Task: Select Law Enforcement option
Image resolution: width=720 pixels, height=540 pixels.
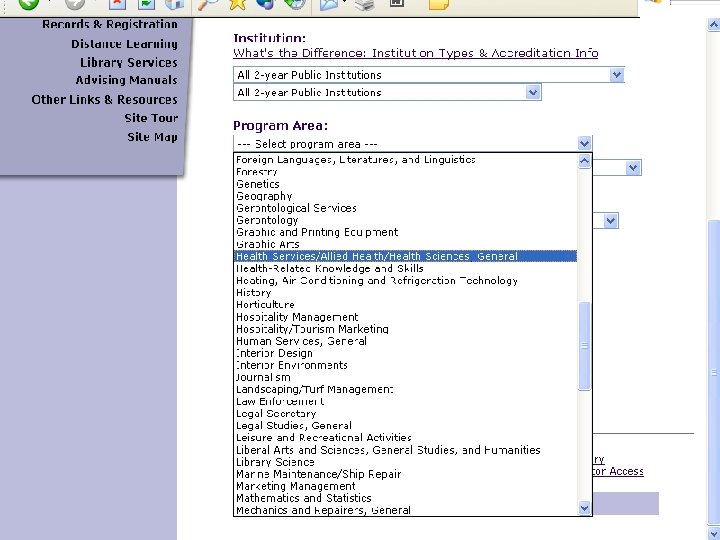Action: (x=405, y=401)
